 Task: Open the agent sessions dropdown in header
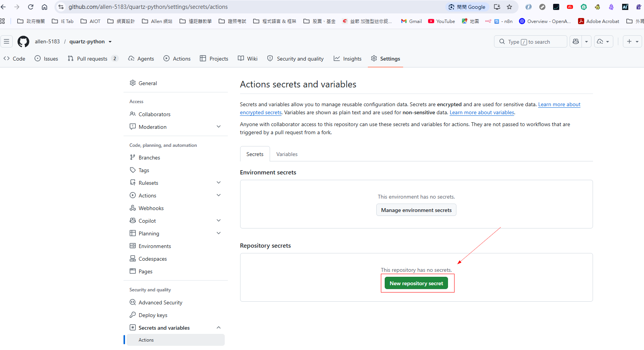(x=604, y=41)
